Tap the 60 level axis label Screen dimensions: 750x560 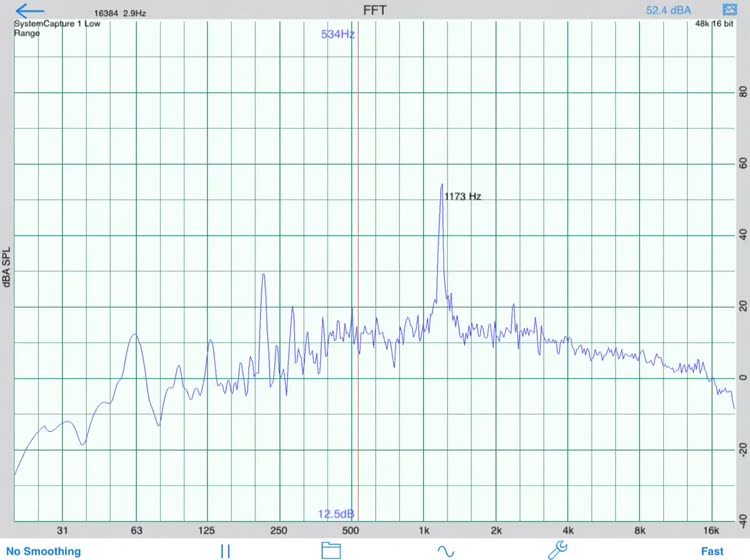743,164
